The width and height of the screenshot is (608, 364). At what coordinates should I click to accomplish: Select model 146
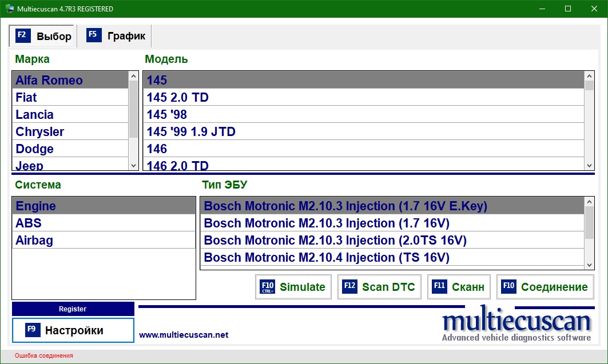[x=364, y=149]
